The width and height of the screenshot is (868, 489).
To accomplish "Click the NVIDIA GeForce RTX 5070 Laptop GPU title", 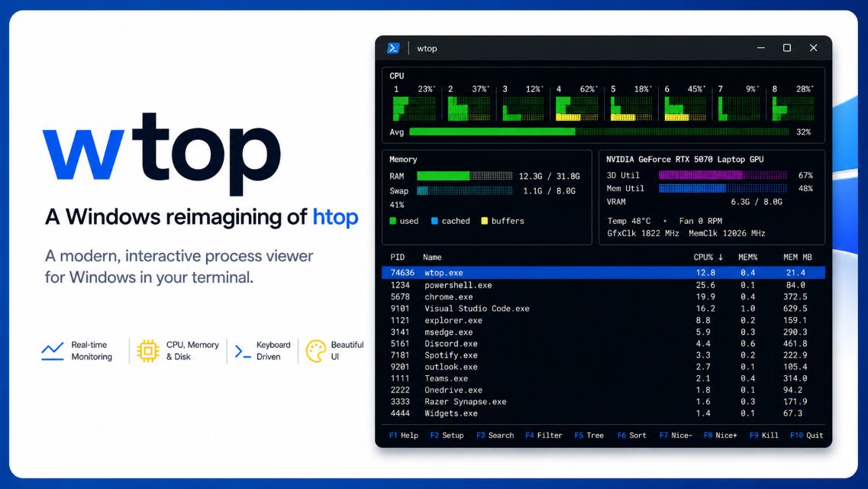I will (x=685, y=160).
